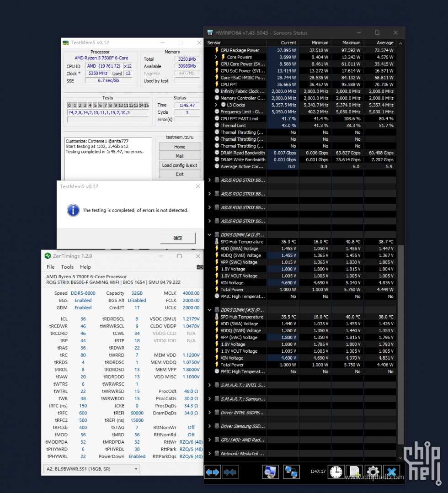Click the Frequency Limit - Global sensor row
This screenshot has width=448, height=493.
(x=300, y=111)
